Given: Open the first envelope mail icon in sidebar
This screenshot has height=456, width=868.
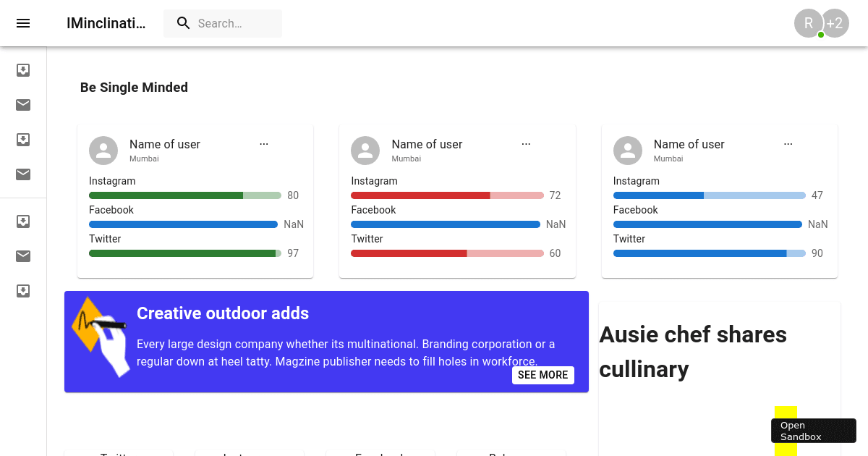Looking at the screenshot, I should click(23, 104).
